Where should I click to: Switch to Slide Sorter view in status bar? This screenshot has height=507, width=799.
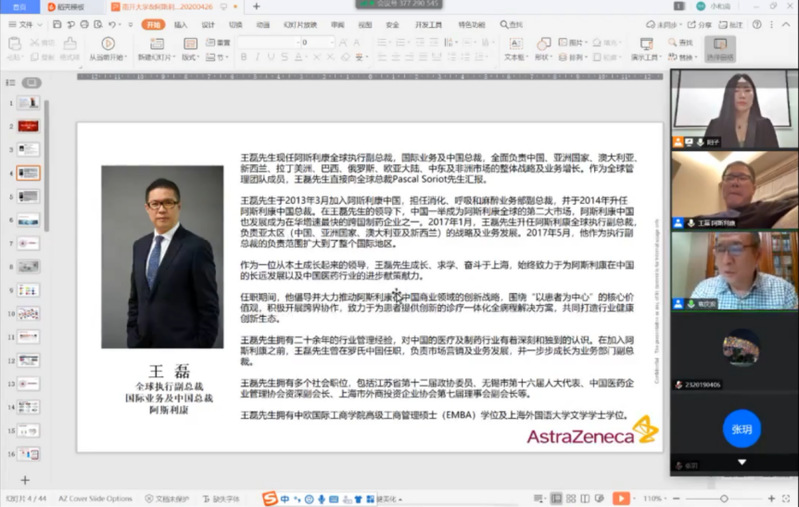pos(571,498)
